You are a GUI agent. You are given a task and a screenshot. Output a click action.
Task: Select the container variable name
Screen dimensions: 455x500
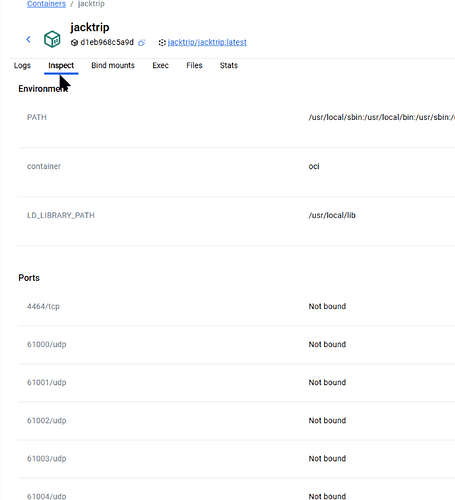pos(44,166)
